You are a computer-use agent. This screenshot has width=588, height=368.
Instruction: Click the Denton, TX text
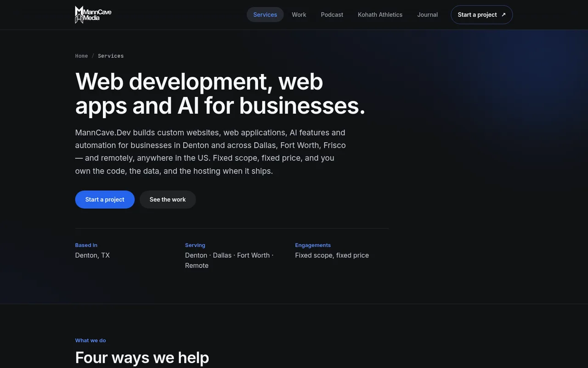92,255
